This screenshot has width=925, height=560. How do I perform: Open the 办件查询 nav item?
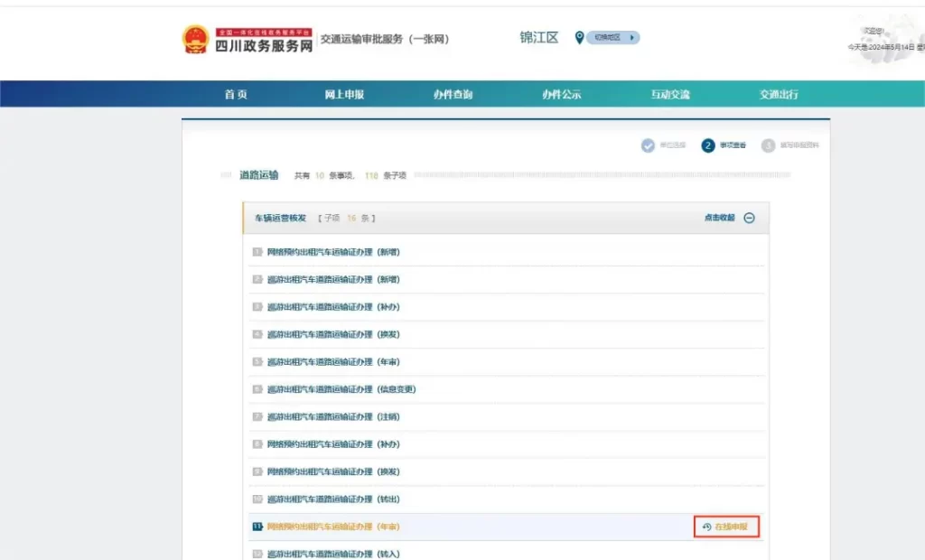pos(453,95)
